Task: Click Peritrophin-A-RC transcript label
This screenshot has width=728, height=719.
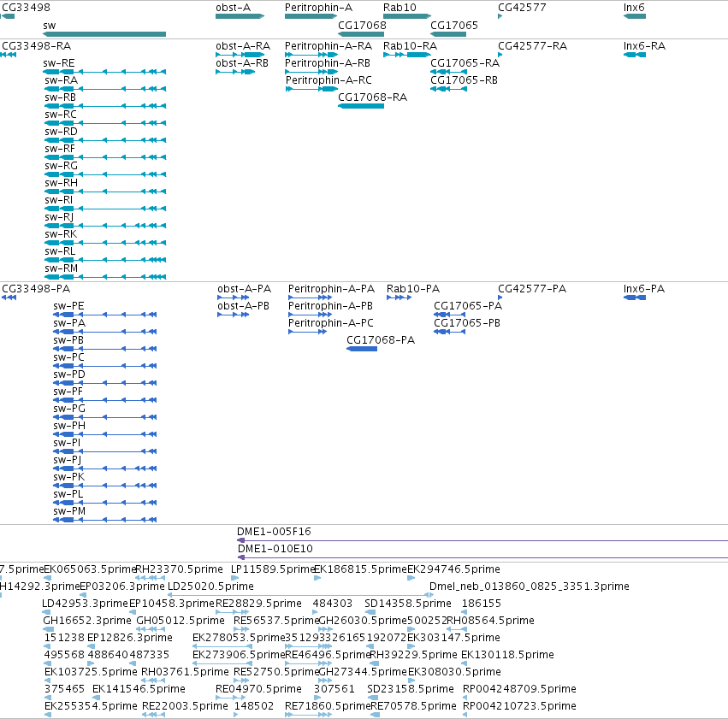Action: pos(328,80)
